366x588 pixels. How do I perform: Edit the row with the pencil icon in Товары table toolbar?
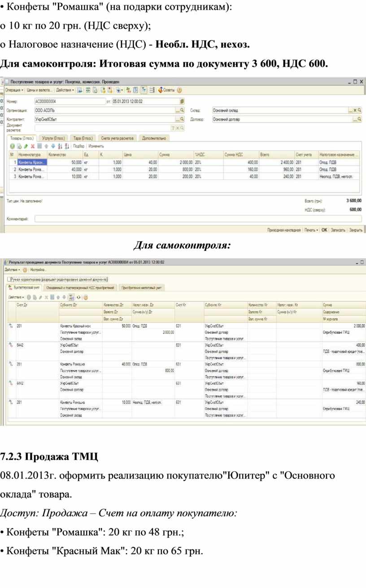point(26,146)
